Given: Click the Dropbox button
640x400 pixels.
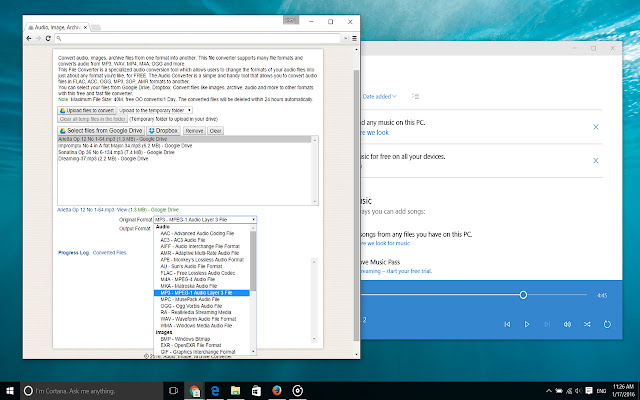Looking at the screenshot, I should [x=162, y=130].
